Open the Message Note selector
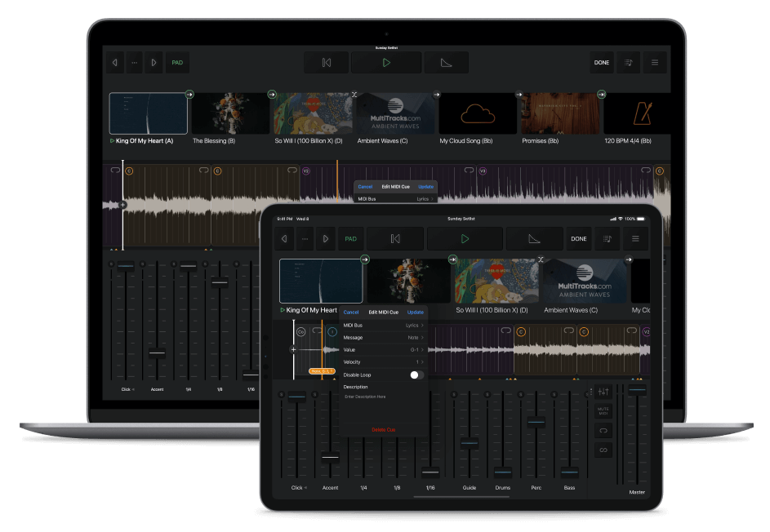The height and width of the screenshot is (532, 770). 416,337
